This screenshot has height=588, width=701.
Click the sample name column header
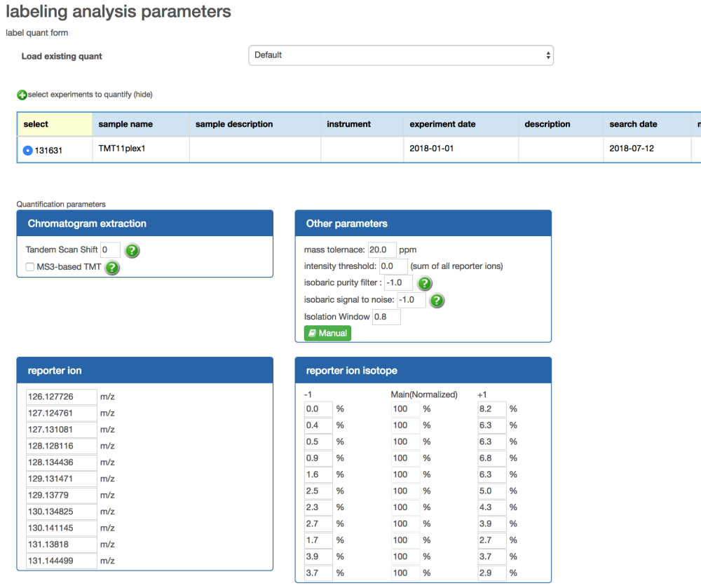pos(141,124)
